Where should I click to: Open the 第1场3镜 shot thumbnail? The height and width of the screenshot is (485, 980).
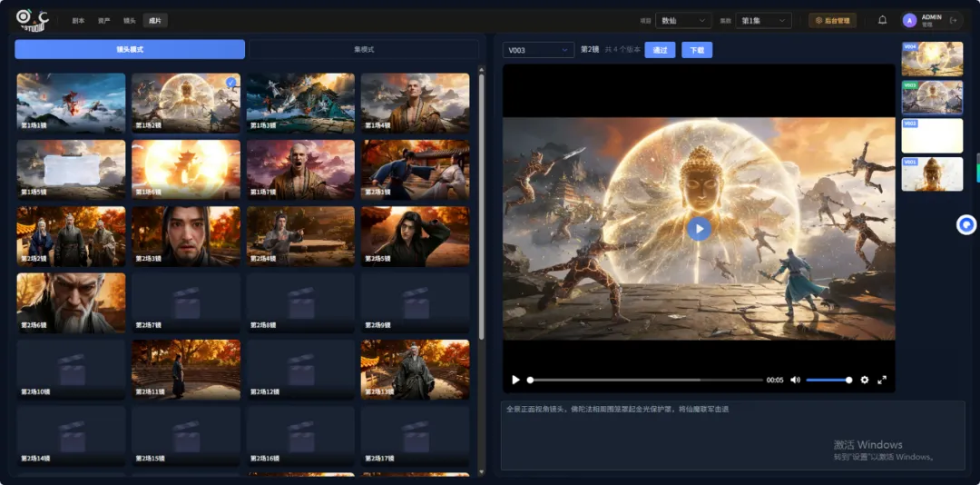pos(300,103)
